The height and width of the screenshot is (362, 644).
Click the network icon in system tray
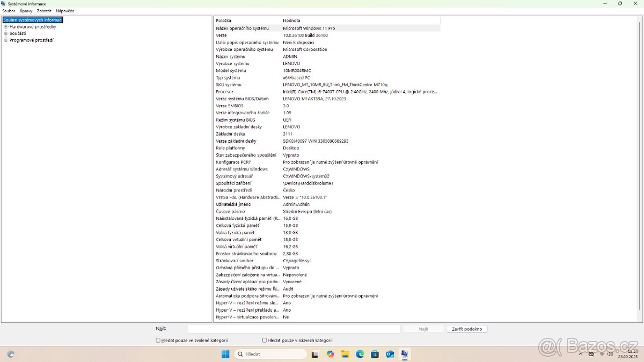[602, 354]
